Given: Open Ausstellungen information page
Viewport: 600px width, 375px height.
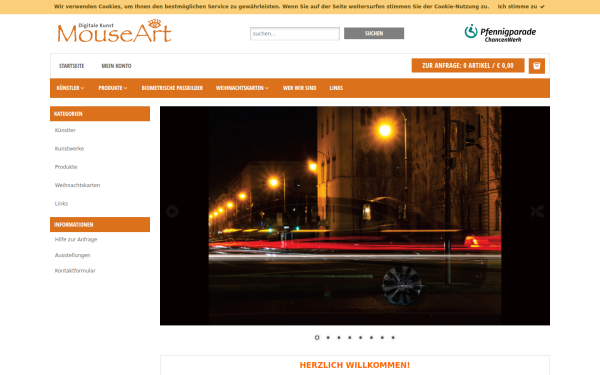Looking at the screenshot, I should 72,255.
